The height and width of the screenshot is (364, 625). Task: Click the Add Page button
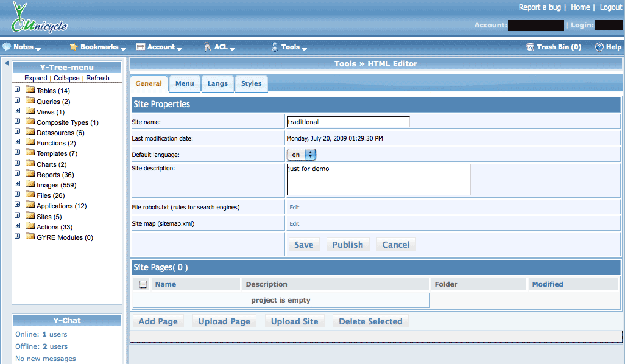tap(158, 321)
